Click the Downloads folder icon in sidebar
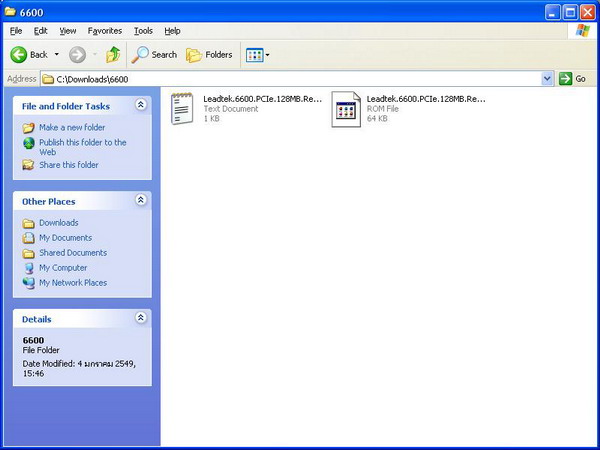Screen dimensions: 600x450 pyautogui.click(x=28, y=223)
